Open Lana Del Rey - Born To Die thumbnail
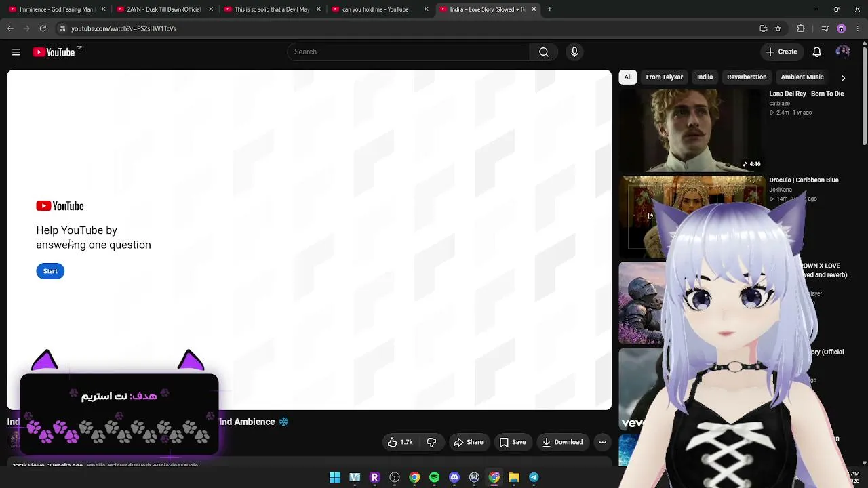This screenshot has width=868, height=488. 692,131
